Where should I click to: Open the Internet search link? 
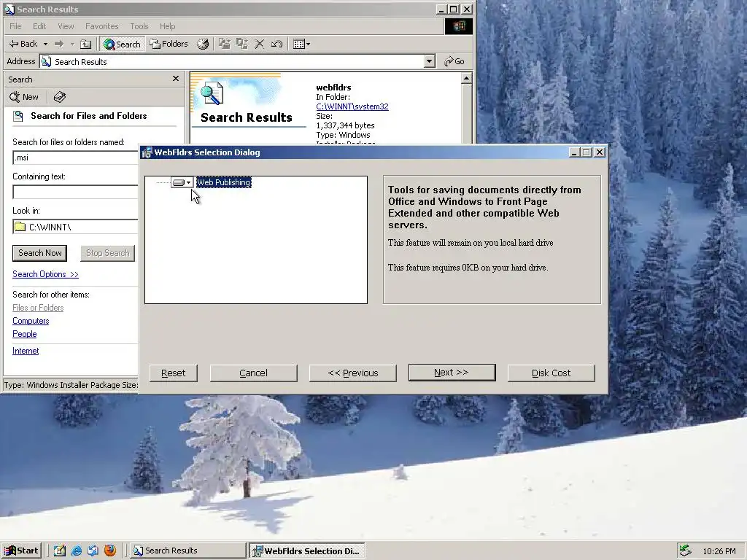coord(26,351)
